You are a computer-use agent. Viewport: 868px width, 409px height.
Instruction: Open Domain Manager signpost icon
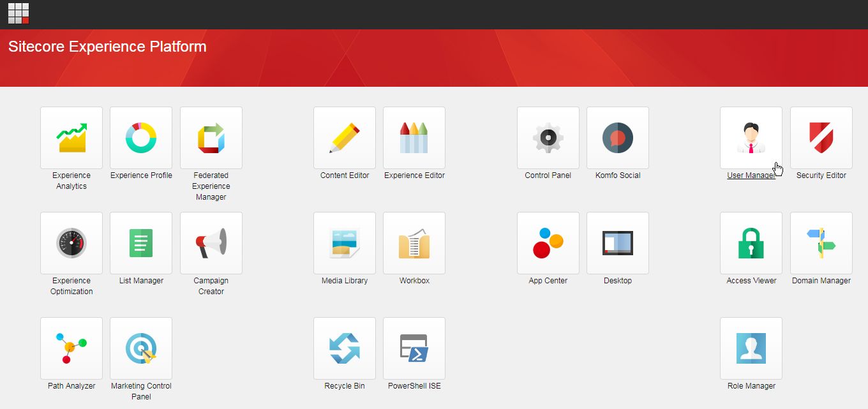pos(821,243)
